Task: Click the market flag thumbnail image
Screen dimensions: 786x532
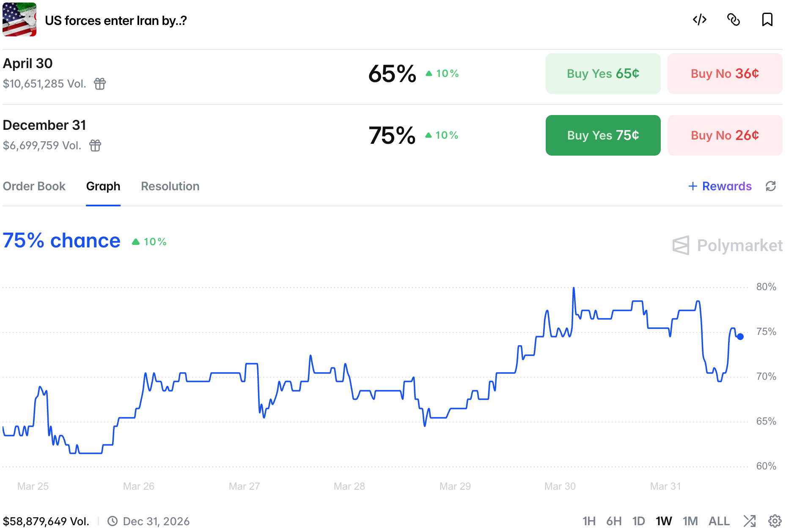Action: (19, 20)
